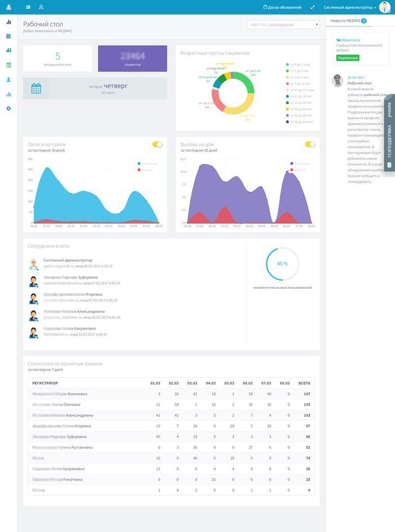Viewport: 395px width, 532px height.
Task: Click the total 154 in the table
Action: click(x=307, y=405)
